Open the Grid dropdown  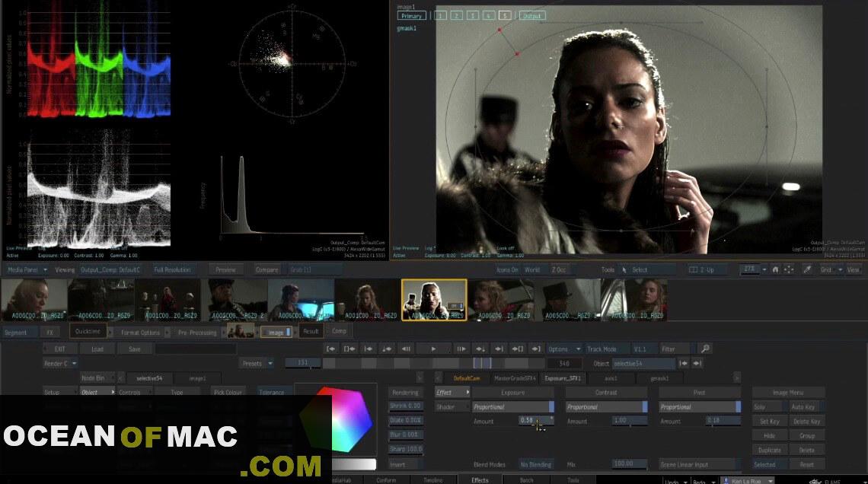pyautogui.click(x=831, y=270)
